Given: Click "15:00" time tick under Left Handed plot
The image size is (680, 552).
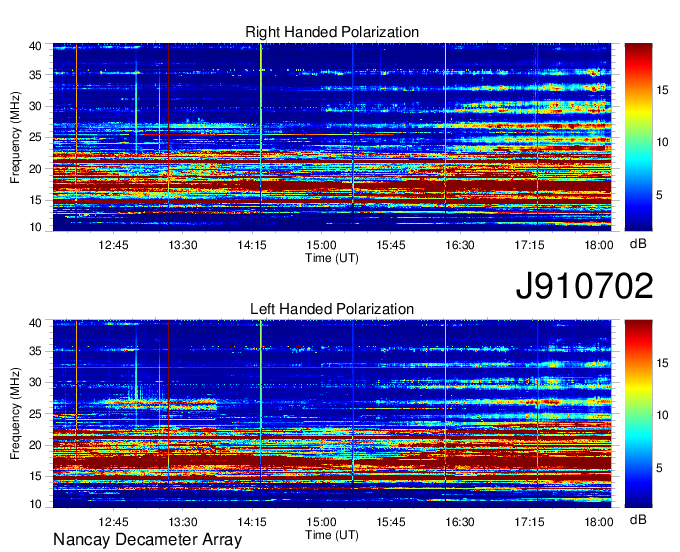Looking at the screenshot, I should pyautogui.click(x=321, y=522).
